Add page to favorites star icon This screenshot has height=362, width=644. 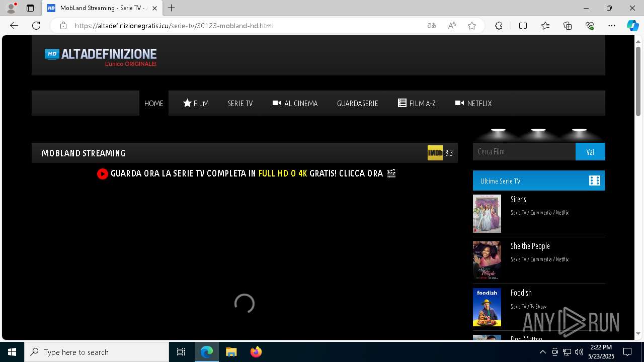click(472, 26)
